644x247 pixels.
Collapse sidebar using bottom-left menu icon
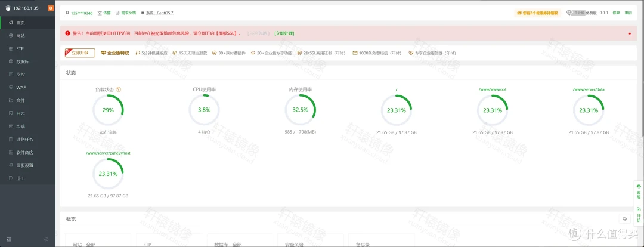9,239
